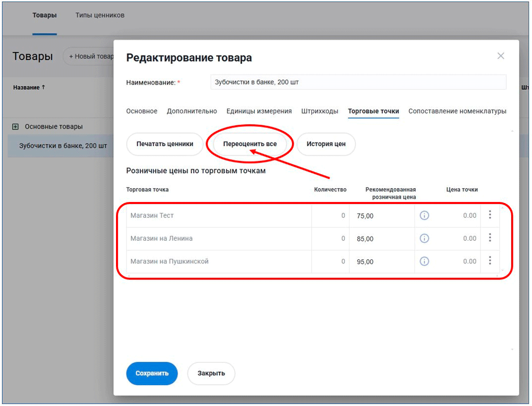This screenshot has height=406, width=532.
Task: Click info icon for Магазин на Ленина
Action: click(x=424, y=239)
